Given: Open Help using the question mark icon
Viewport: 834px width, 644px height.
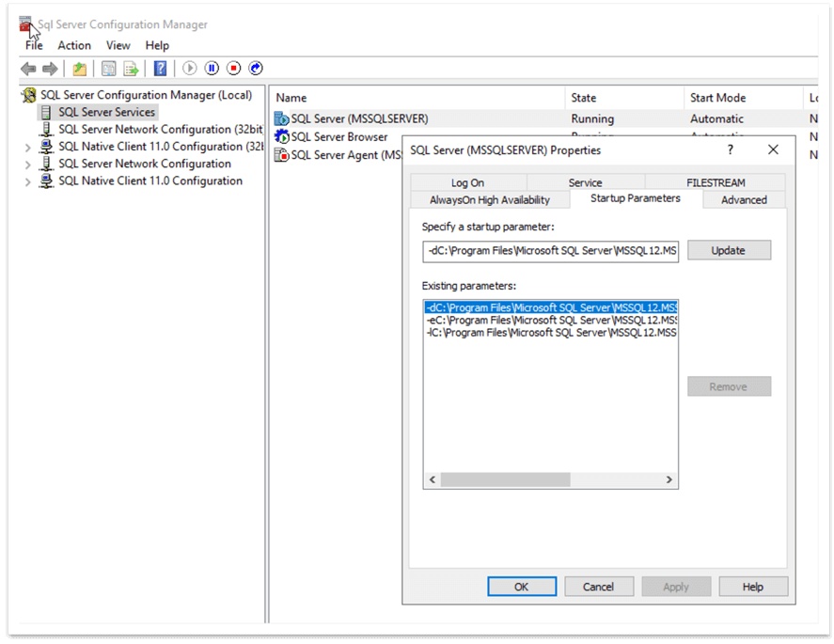Looking at the screenshot, I should [x=160, y=68].
